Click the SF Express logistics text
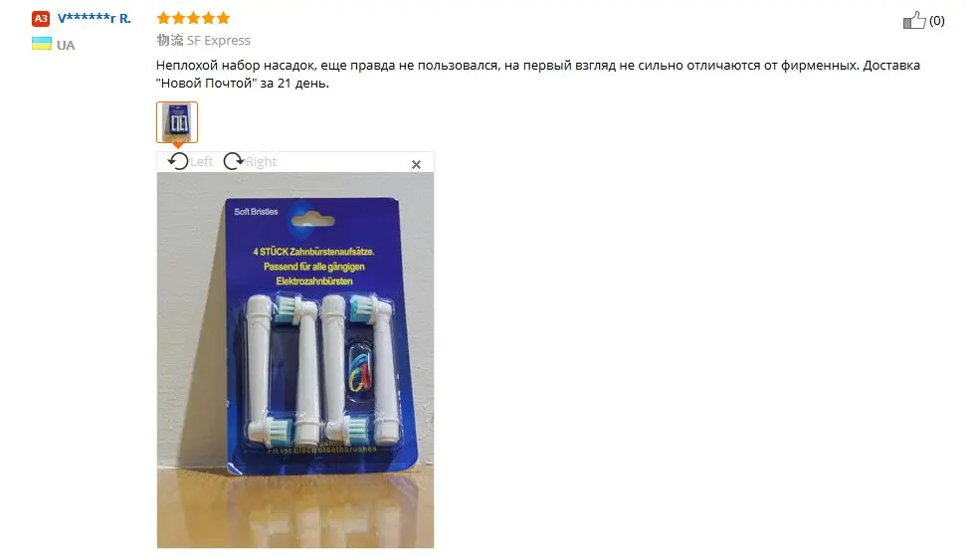The image size is (974, 560). (x=219, y=41)
